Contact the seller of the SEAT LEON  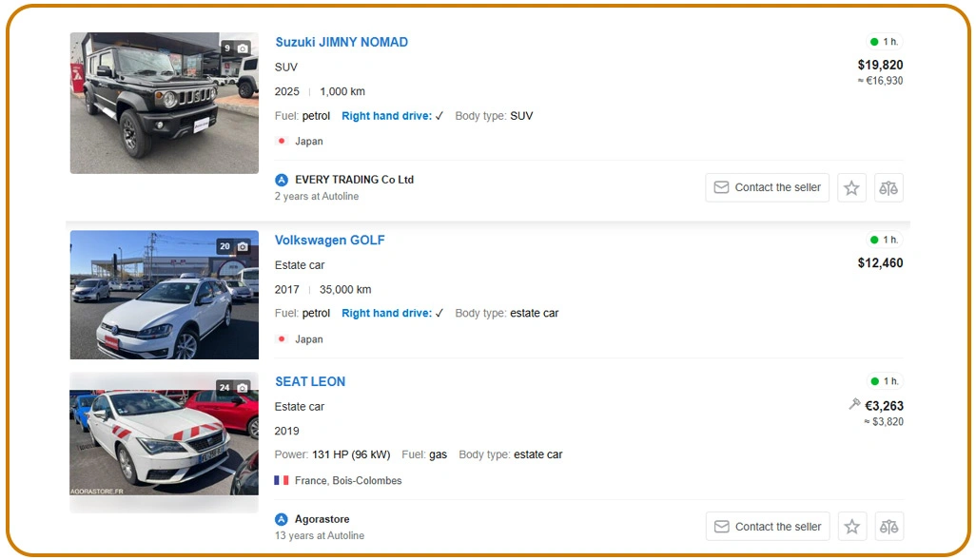click(x=767, y=526)
